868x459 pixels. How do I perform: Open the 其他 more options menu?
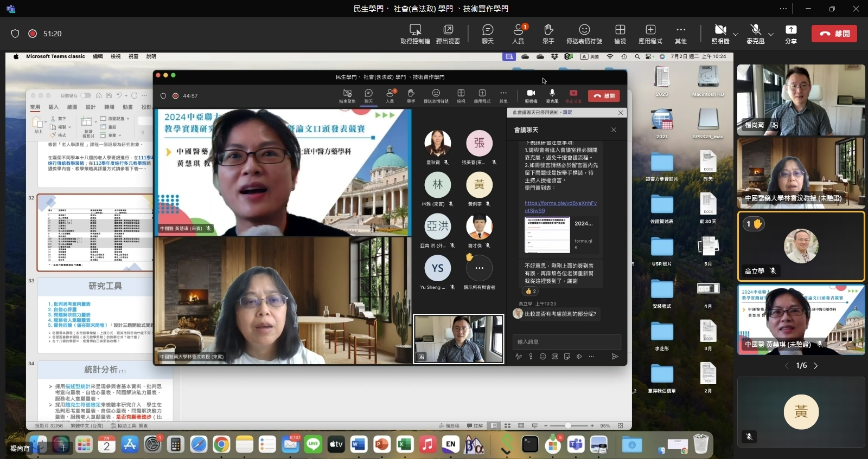681,34
